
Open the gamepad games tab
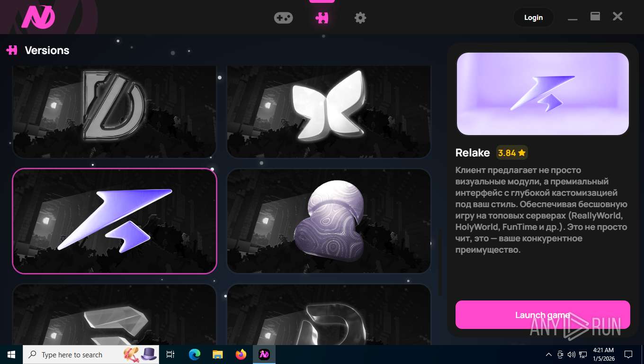coord(283,18)
